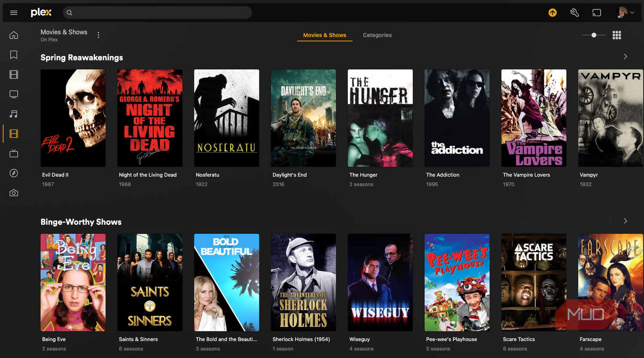The image size is (644, 358).
Task: Open The Hunger poster
Action: click(380, 118)
